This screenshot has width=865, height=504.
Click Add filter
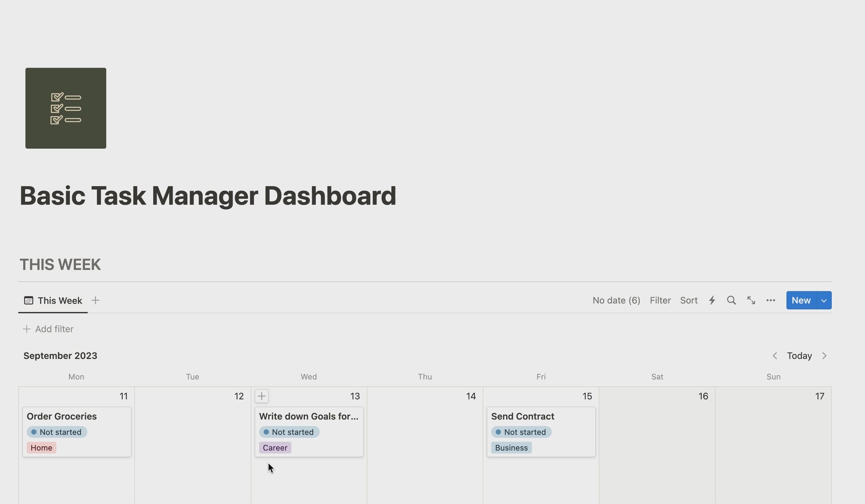pos(48,329)
